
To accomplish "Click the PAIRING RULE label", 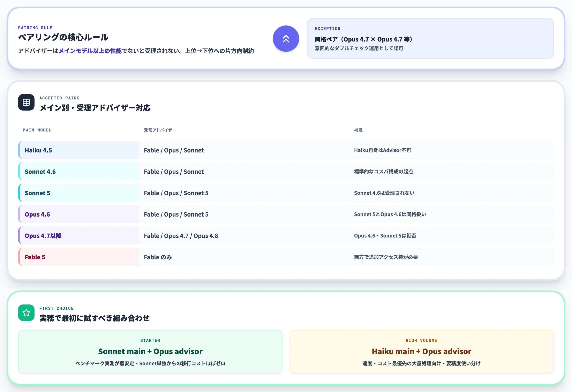I will pos(35,28).
